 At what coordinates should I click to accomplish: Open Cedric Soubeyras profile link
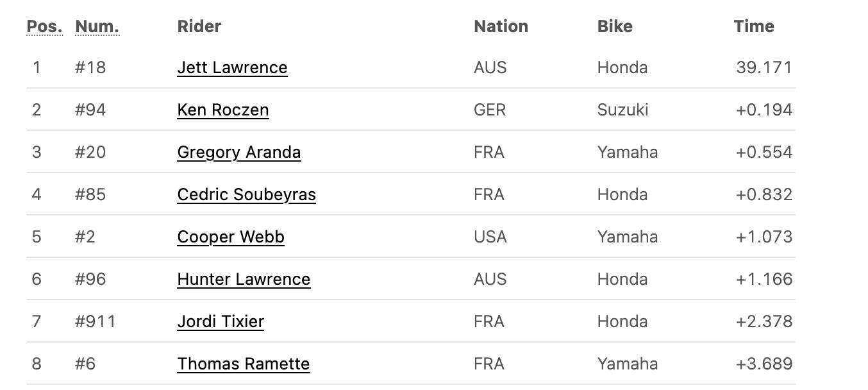pyautogui.click(x=247, y=194)
